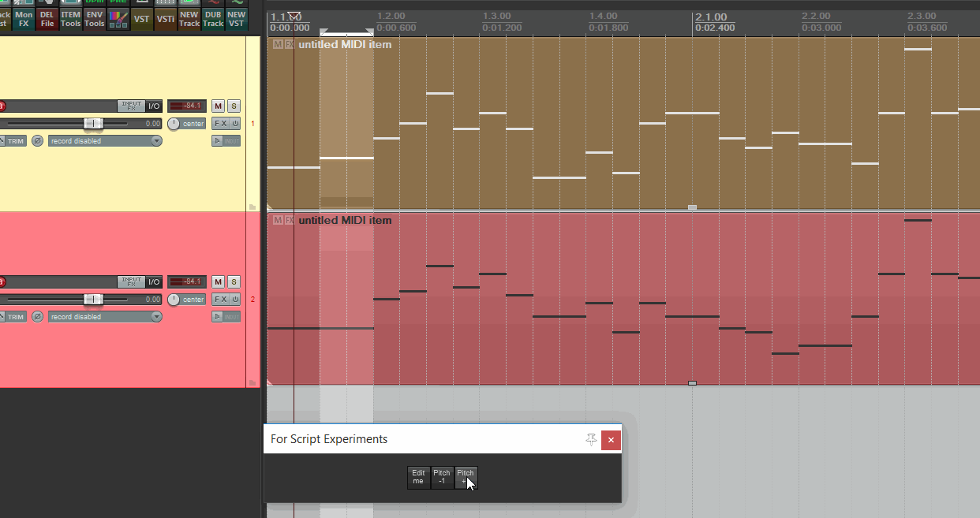Screen dimensions: 980x518
Task: Toggle FX bypass on track 1
Action: 235,124
